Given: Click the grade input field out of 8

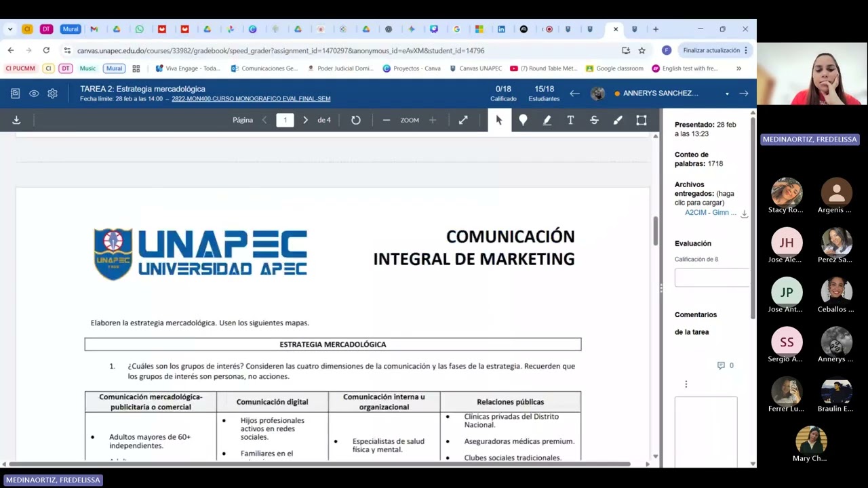Looking at the screenshot, I should [712, 277].
